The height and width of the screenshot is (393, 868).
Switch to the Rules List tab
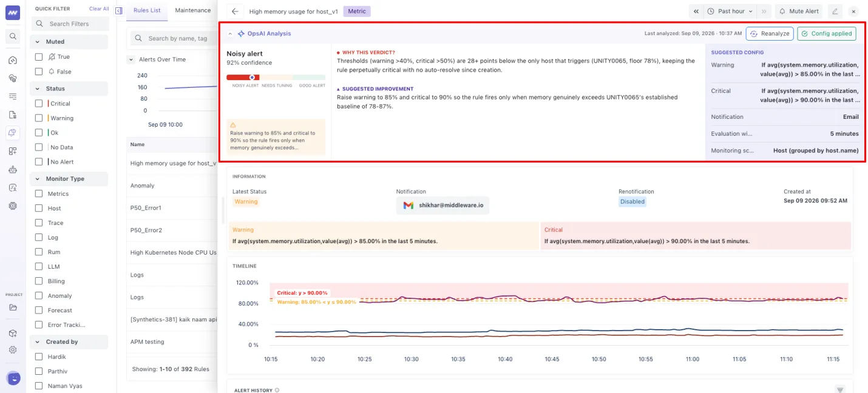[x=147, y=10]
